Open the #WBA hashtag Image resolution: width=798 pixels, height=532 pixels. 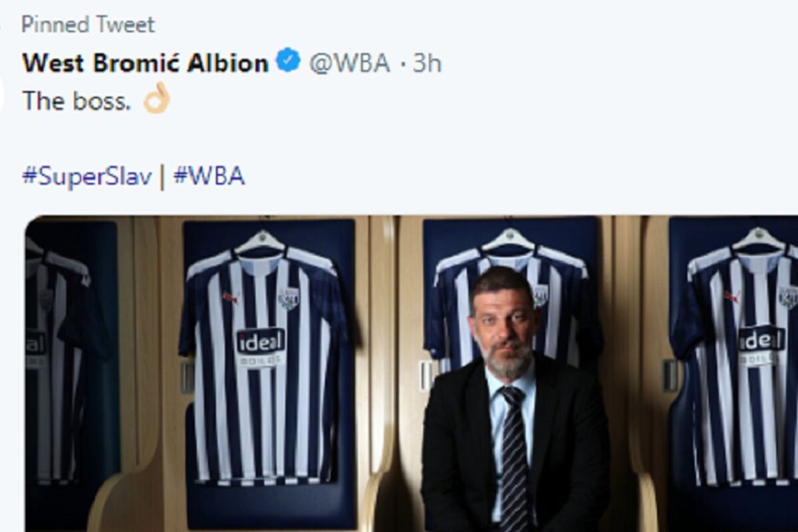point(209,176)
